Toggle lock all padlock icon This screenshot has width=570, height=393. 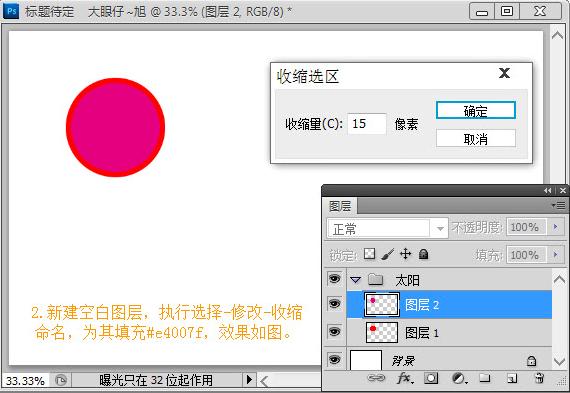coord(424,254)
